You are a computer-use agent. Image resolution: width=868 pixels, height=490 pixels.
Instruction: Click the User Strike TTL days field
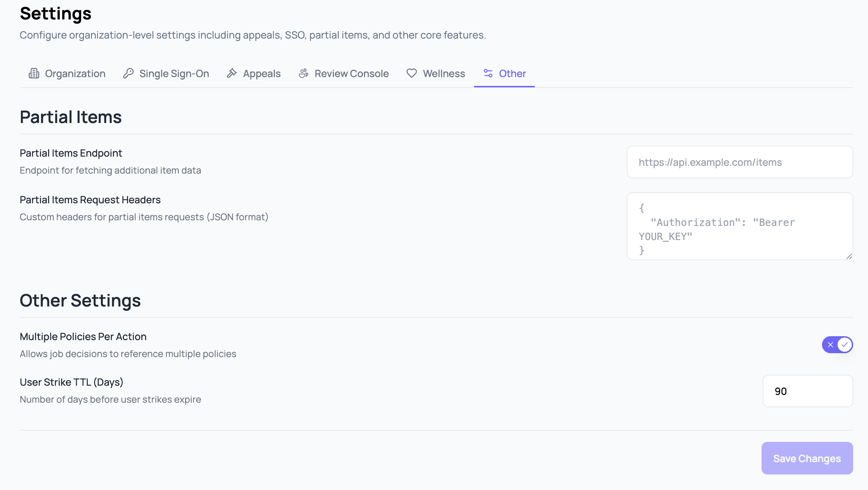tap(808, 391)
